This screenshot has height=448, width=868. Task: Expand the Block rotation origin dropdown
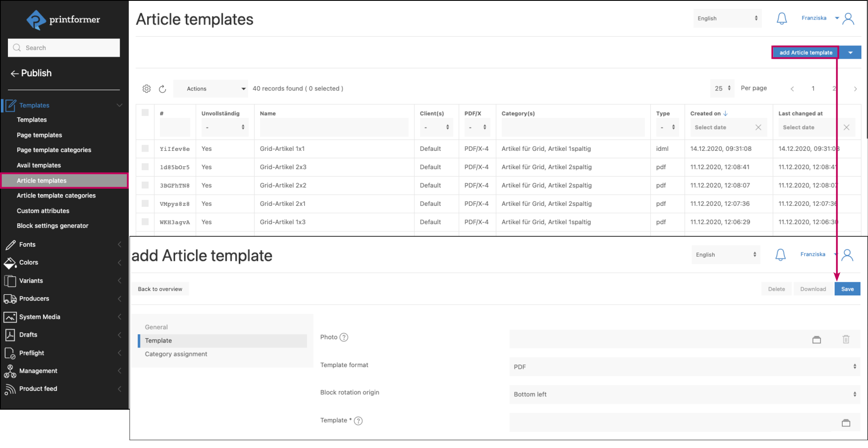(684, 394)
